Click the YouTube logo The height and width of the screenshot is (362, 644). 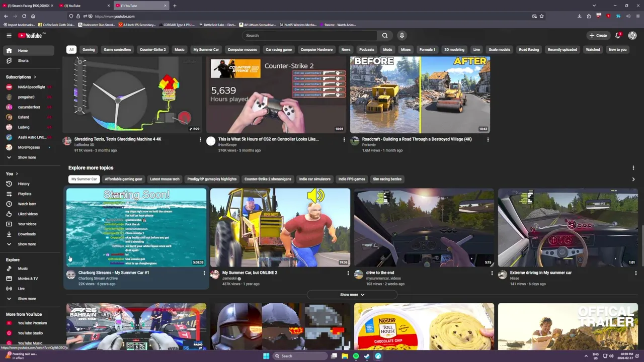(31, 35)
